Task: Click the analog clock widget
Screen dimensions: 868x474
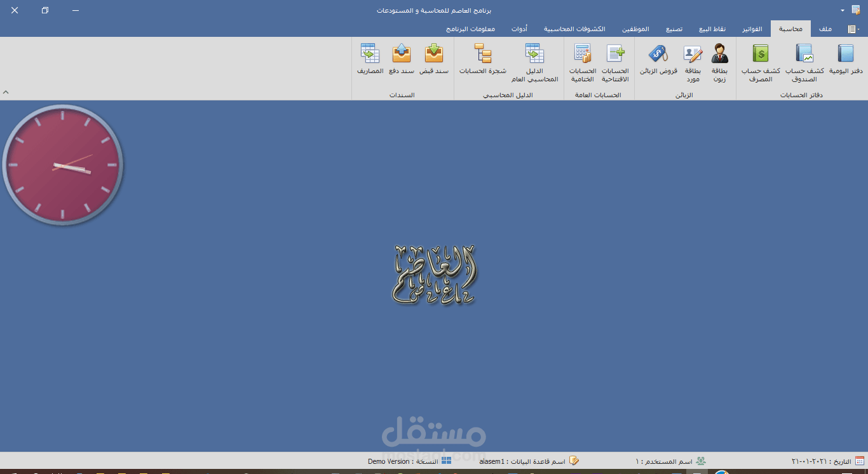Action: tap(63, 164)
